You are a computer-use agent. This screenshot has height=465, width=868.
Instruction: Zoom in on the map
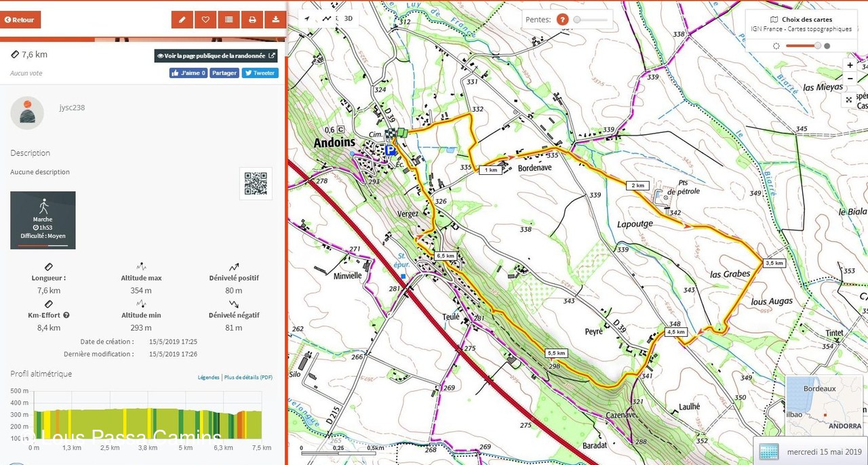[850, 65]
